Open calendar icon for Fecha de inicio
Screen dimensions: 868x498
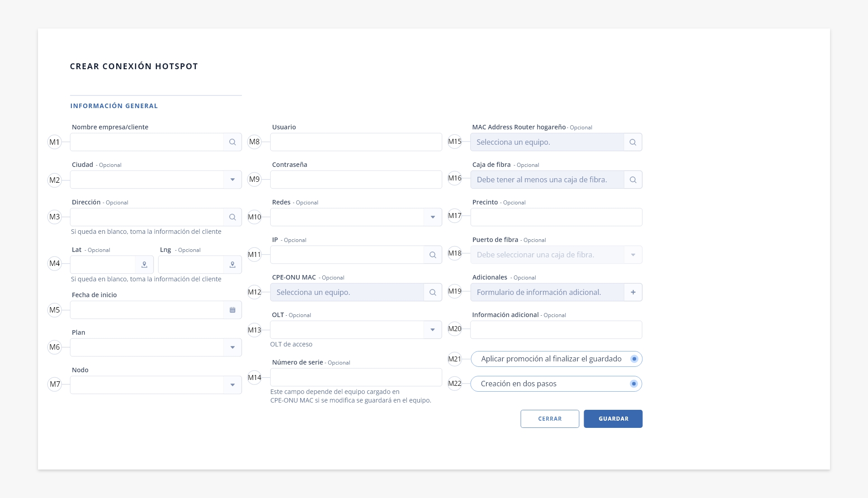(232, 310)
